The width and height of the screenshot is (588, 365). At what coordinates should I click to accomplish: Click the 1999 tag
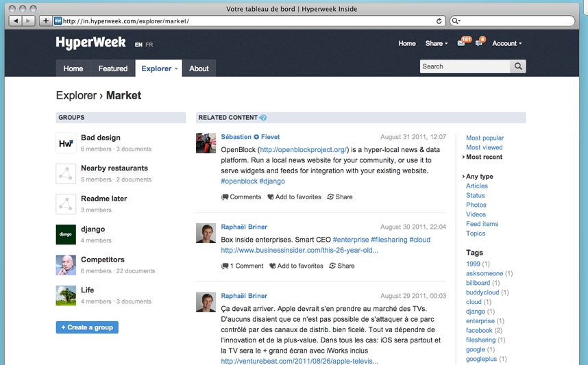click(x=473, y=264)
